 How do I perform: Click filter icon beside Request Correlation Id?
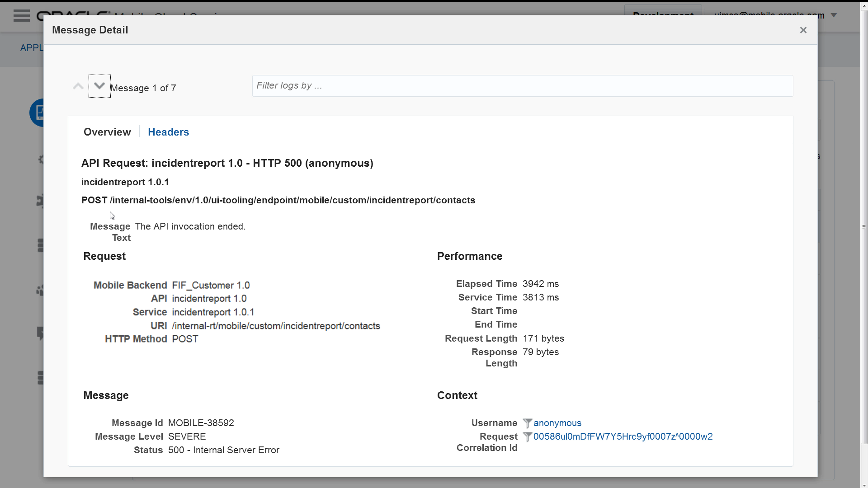[527, 437]
